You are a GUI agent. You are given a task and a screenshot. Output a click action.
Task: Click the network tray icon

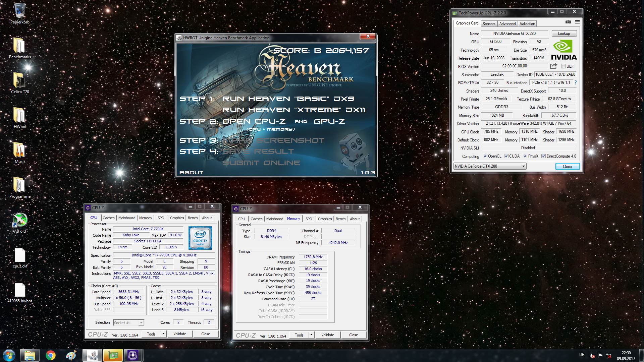tap(608, 355)
